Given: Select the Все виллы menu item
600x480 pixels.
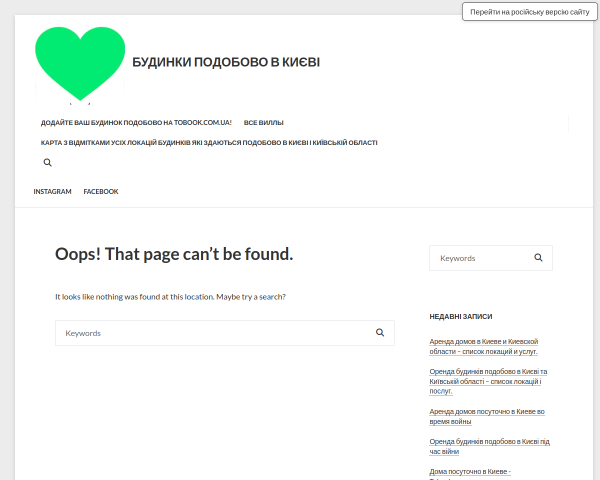Looking at the screenshot, I should [264, 122].
